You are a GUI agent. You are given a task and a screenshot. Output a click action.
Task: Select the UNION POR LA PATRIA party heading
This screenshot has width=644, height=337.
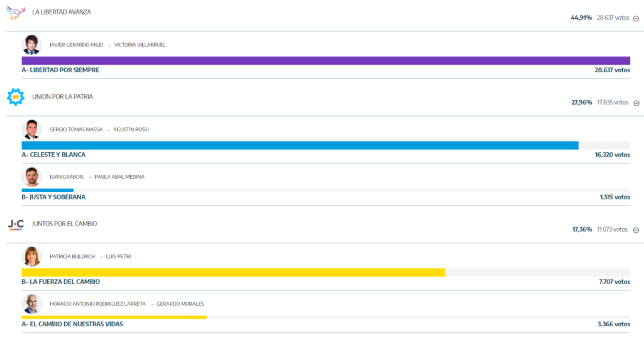pos(62,97)
